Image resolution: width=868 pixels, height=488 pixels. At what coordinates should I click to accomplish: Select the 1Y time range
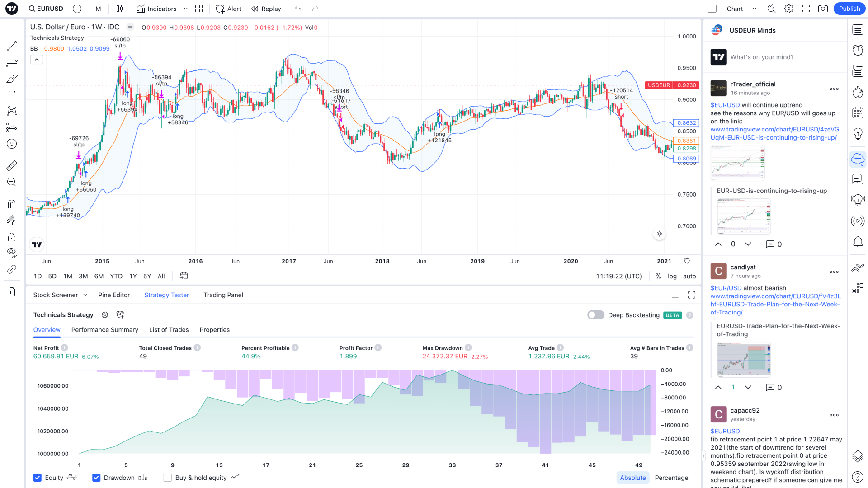pos(133,276)
